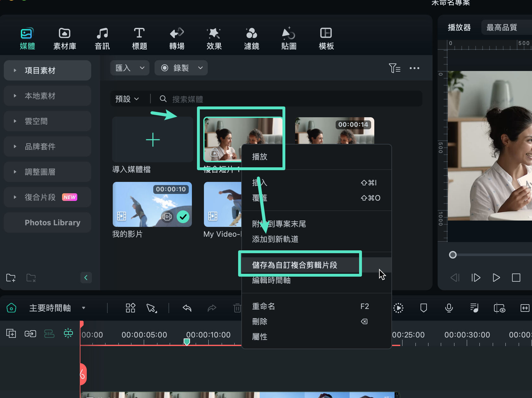Screen dimensions: 532x398
Task: Open the 預設 sort dropdown
Action: 127,99
